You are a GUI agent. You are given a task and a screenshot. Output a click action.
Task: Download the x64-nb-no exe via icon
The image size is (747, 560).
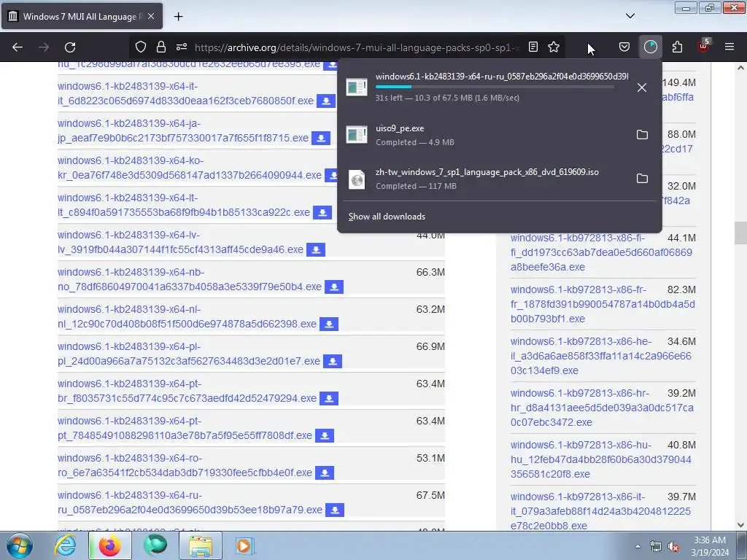tap(334, 287)
